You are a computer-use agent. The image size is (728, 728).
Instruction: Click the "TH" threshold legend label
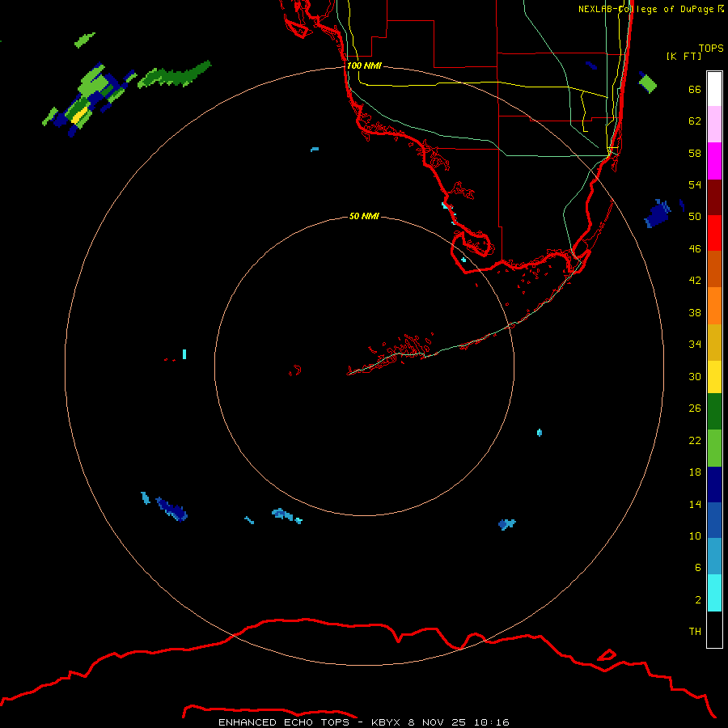click(x=695, y=632)
